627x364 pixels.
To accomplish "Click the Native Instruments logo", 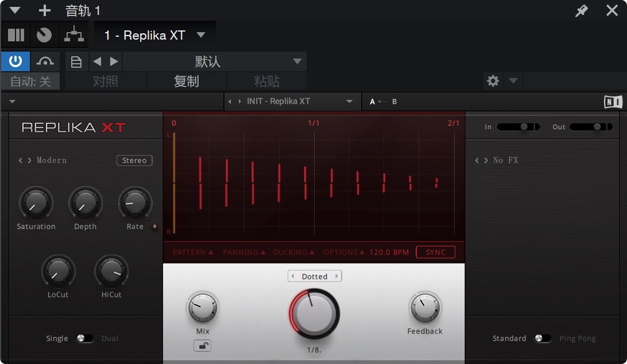I will (613, 102).
